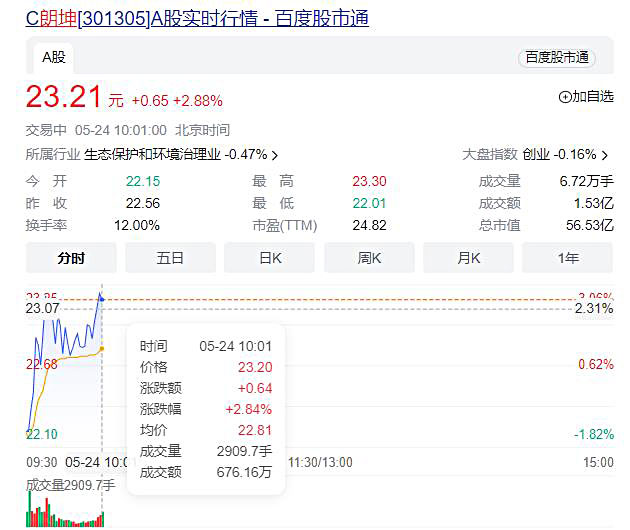Click the 15:00 time axis label

599,462
